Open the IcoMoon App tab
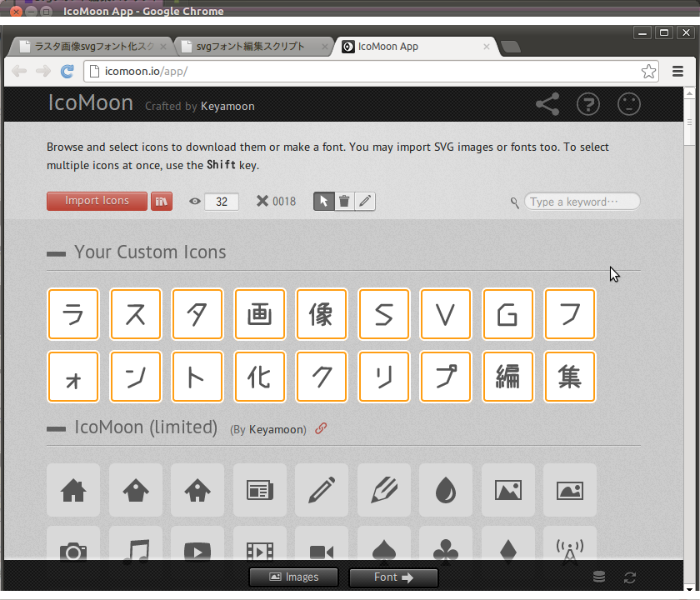 (415, 47)
